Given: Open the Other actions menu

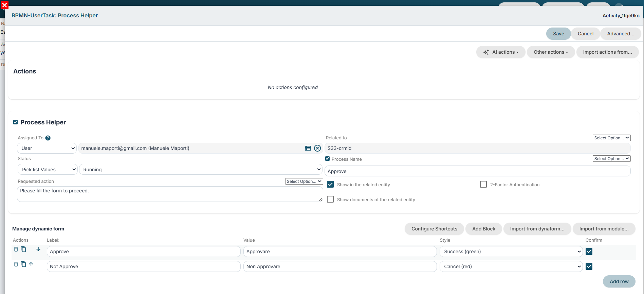Looking at the screenshot, I should coord(551,52).
